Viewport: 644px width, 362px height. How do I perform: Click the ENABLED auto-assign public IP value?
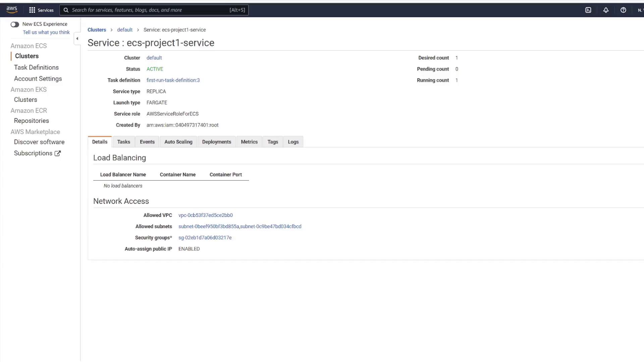point(189,249)
